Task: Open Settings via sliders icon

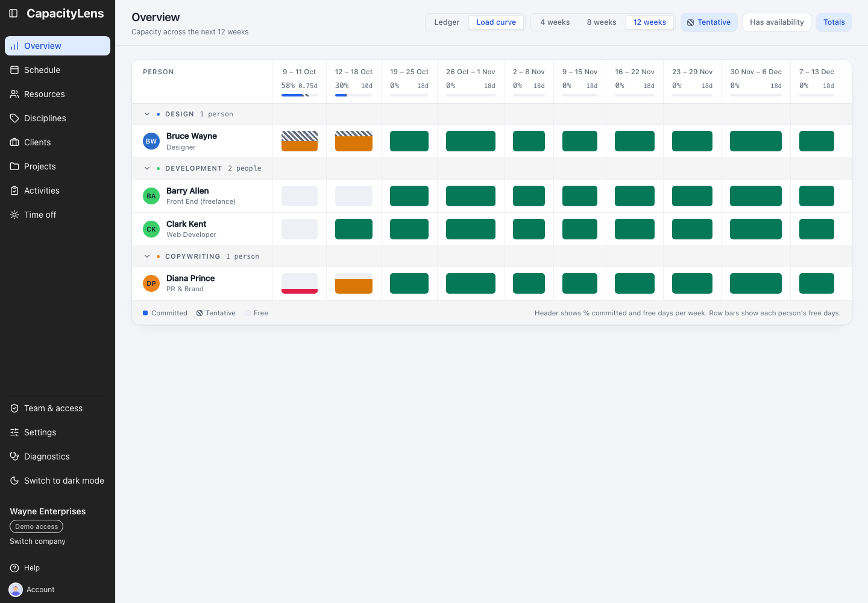Action: [x=14, y=432]
